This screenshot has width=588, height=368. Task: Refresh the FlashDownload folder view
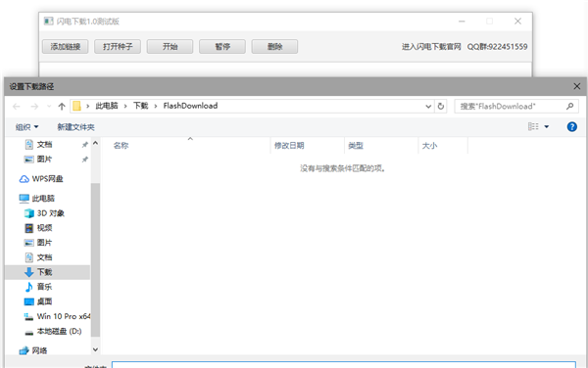[441, 107]
